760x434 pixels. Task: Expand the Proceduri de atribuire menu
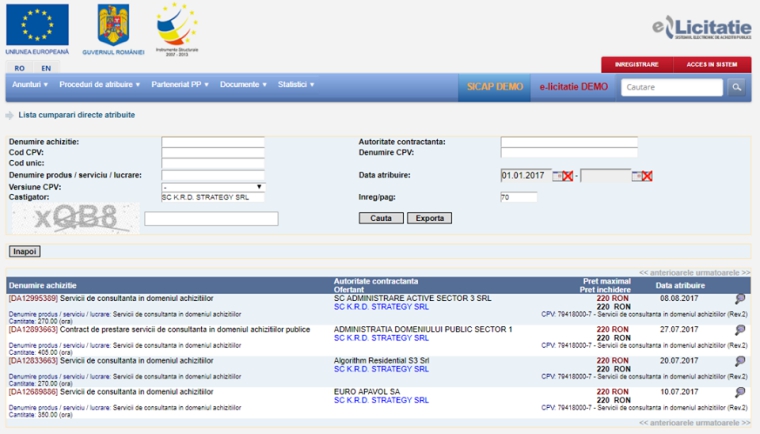[x=99, y=84]
